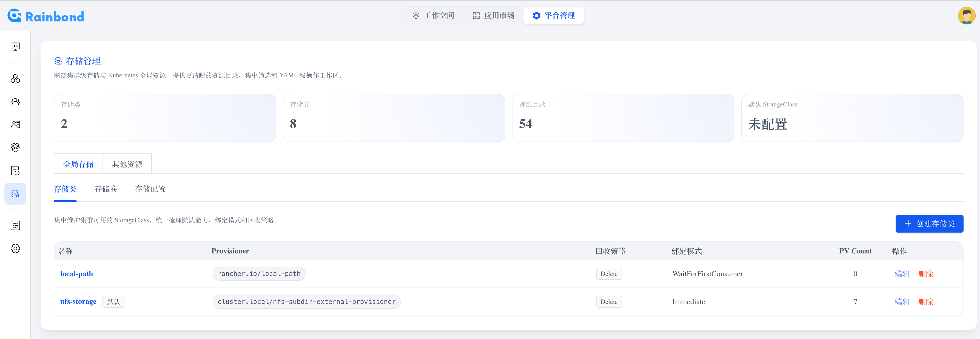Open the audit log document icon
The width and height of the screenshot is (980, 339).
(x=15, y=170)
